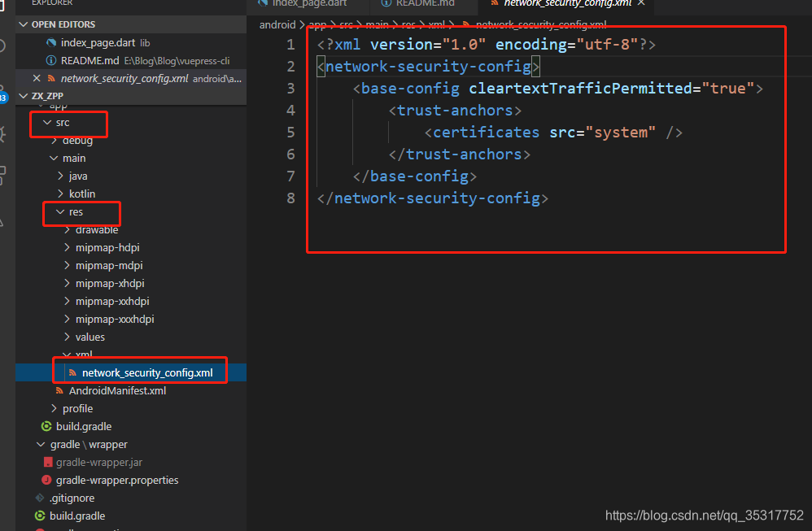Click the main breadcrumb segment
The width and height of the screenshot is (812, 531).
(x=377, y=25)
